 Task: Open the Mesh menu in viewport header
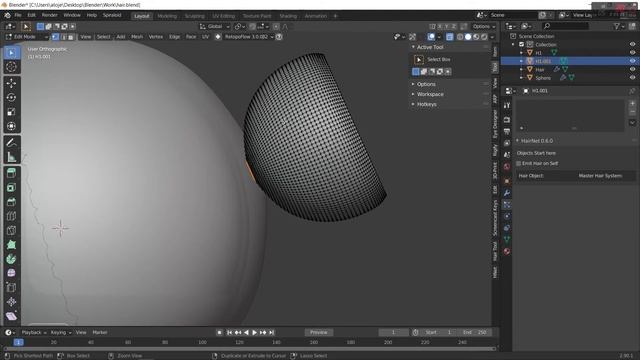click(137, 37)
